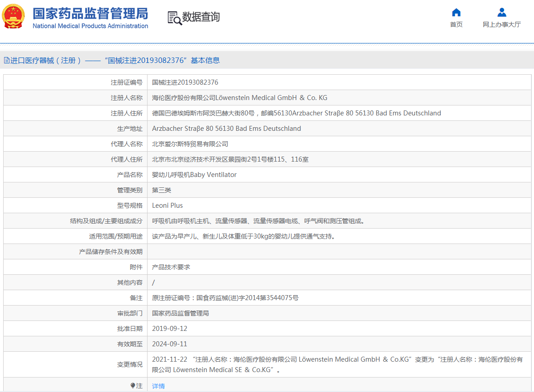Screen dimensions: 534x392
Task: Click the user icon for 网上办事大厅
Action: click(501, 12)
